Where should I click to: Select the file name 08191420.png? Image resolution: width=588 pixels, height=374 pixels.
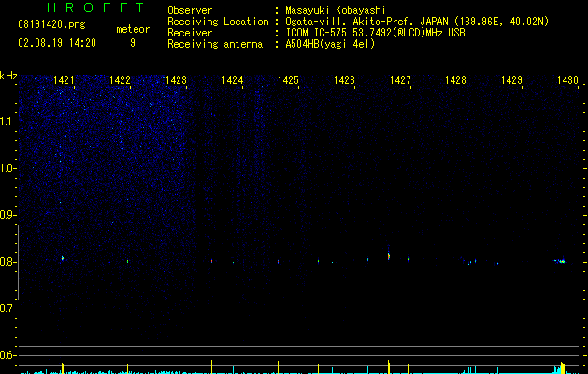pyautogui.click(x=51, y=25)
